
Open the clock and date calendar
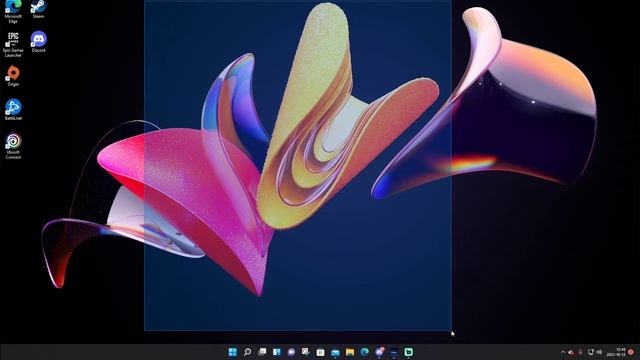(x=616, y=352)
